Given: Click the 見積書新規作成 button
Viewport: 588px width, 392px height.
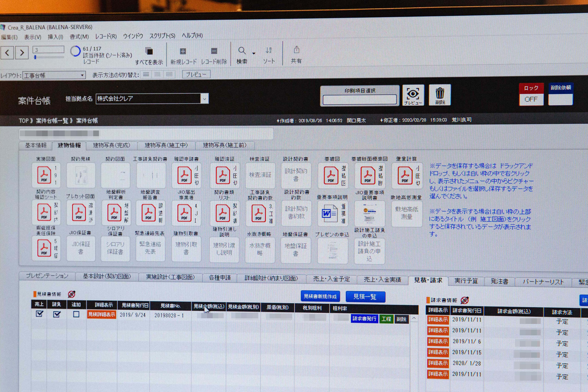Looking at the screenshot, I should [x=320, y=296].
